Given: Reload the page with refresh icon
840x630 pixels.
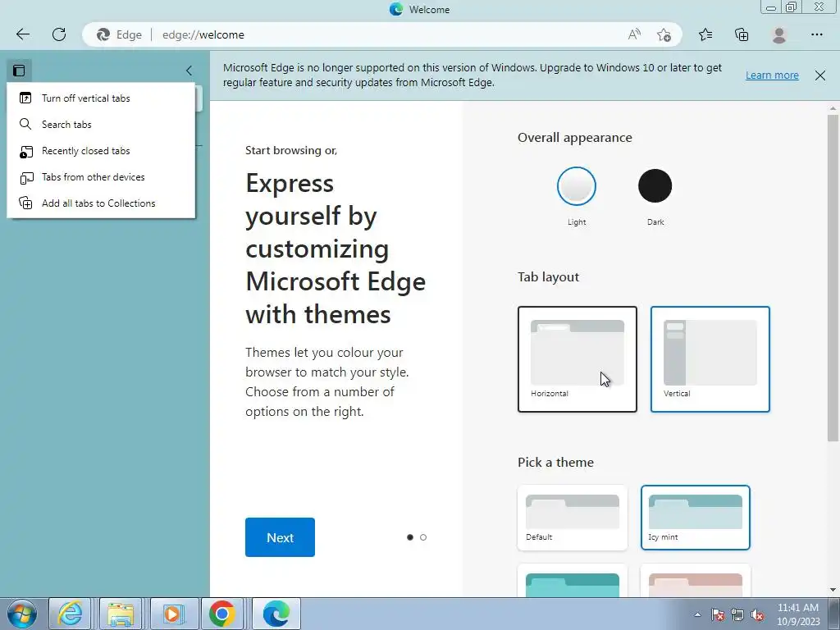Looking at the screenshot, I should click(x=59, y=34).
